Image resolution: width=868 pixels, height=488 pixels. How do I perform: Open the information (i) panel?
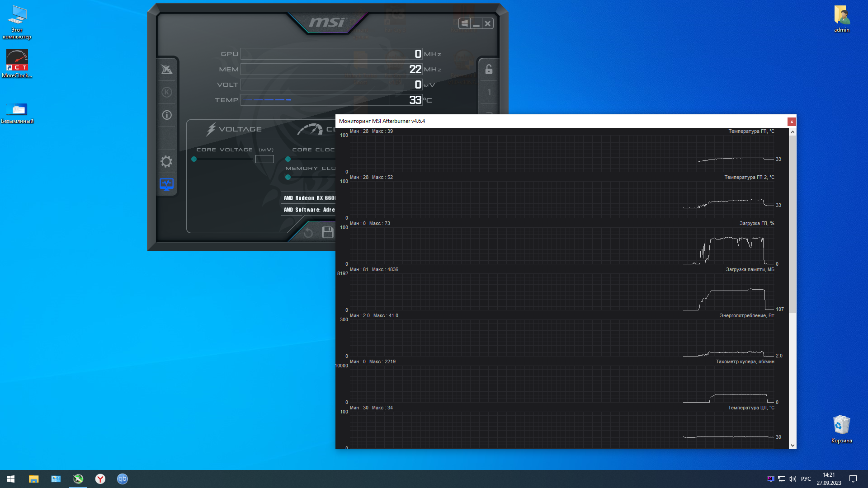point(166,115)
